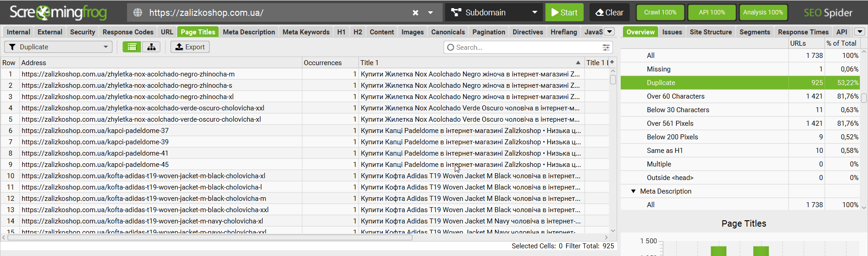Select Over 60 Characters in overview
Image resolution: width=868 pixels, height=256 pixels.
click(x=740, y=96)
